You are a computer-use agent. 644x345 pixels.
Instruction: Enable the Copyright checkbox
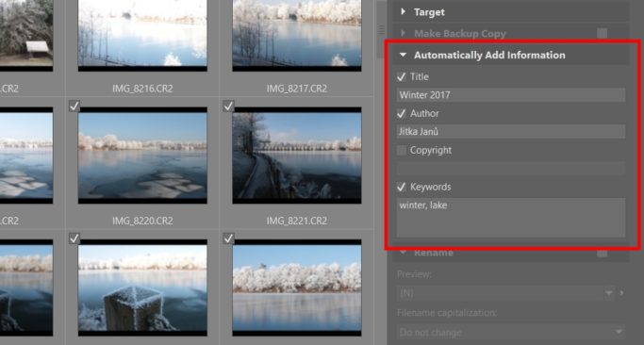(402, 150)
